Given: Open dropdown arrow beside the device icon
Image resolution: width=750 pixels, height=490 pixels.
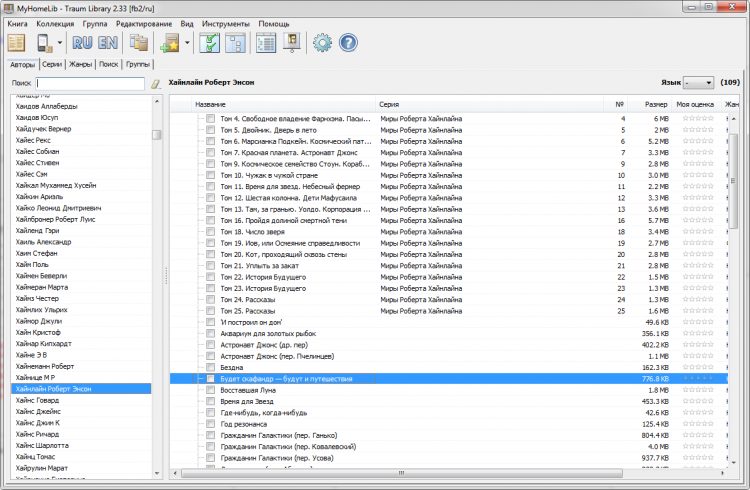Looking at the screenshot, I should tap(60, 43).
